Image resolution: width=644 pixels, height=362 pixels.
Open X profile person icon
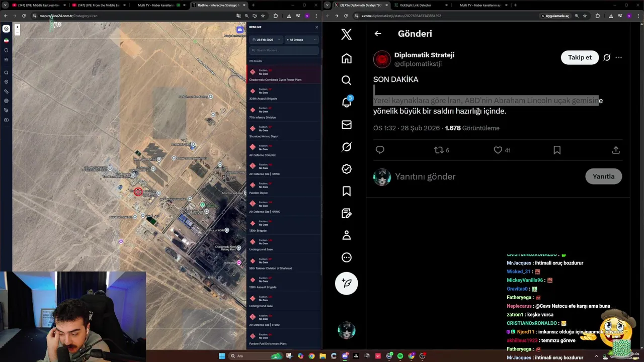click(346, 235)
